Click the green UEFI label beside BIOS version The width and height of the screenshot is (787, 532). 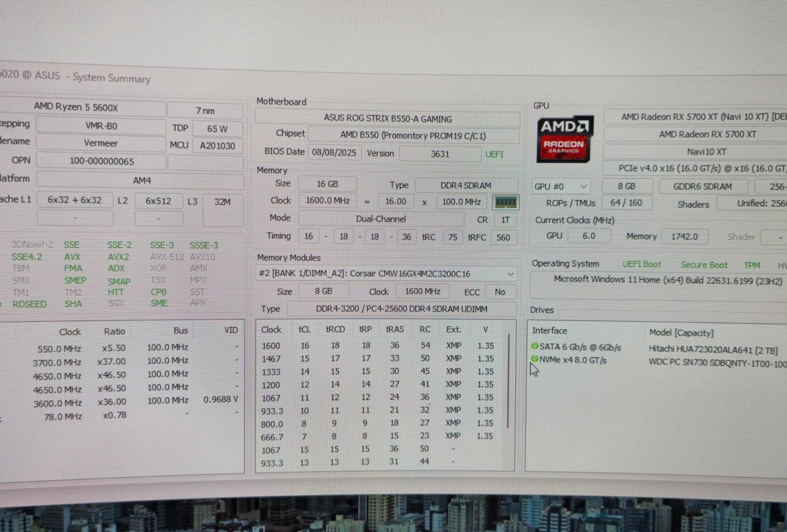[x=494, y=154]
